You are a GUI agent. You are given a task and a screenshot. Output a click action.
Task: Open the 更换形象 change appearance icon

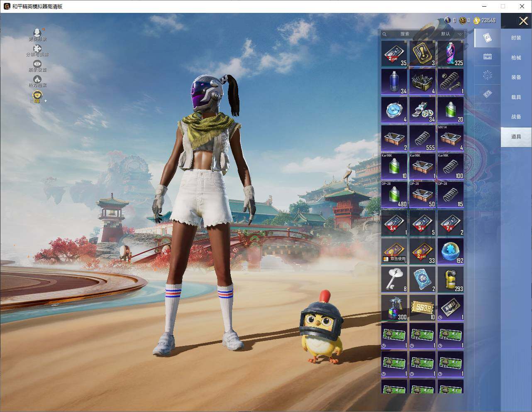[x=37, y=33]
